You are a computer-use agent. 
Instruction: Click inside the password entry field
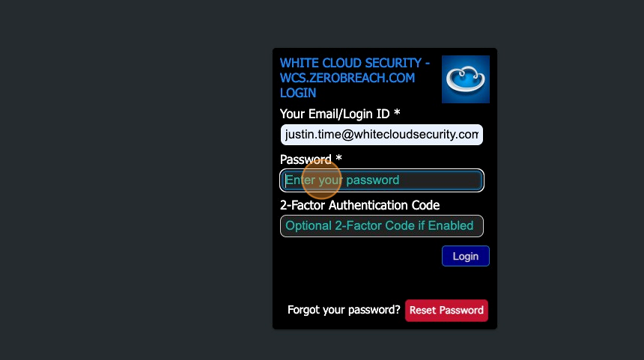pyautogui.click(x=382, y=180)
